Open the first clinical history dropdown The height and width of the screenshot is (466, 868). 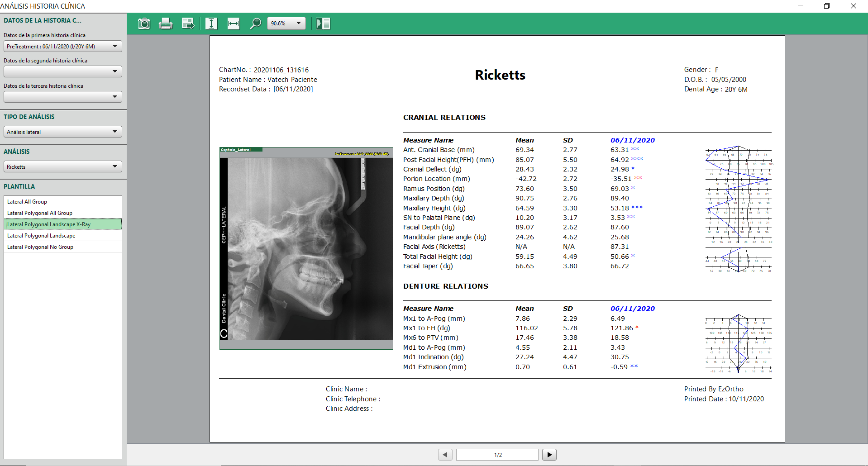click(63, 46)
